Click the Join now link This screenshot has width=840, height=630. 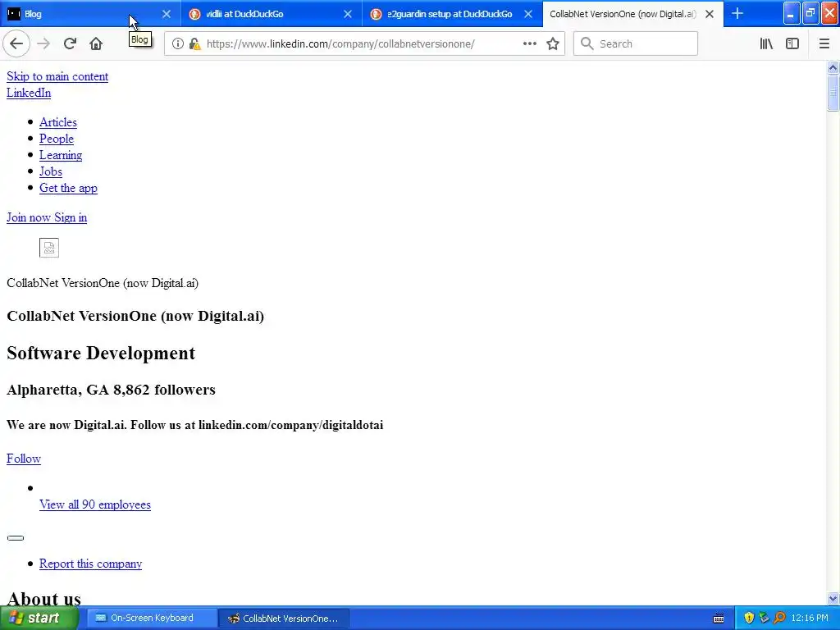pos(29,217)
